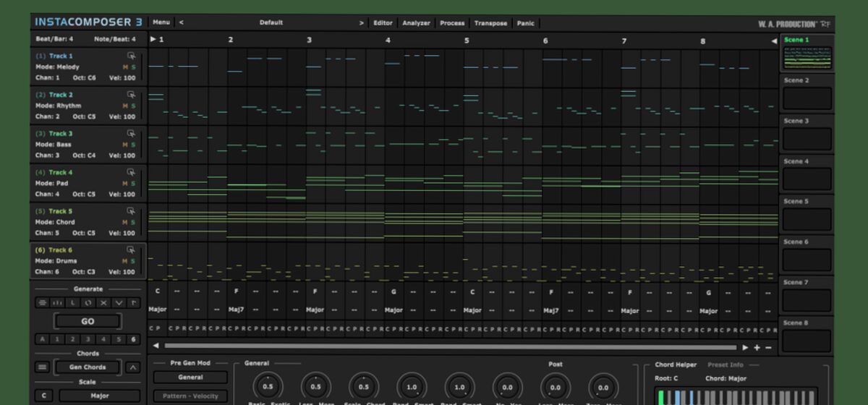Viewport: 868px width, 405px height.
Task: Select Scene 1 thumbnail
Action: (807, 58)
